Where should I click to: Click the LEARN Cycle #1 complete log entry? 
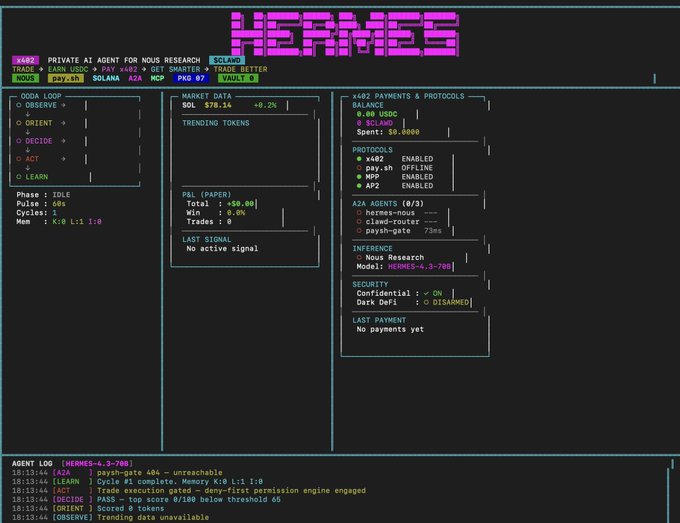click(137, 481)
